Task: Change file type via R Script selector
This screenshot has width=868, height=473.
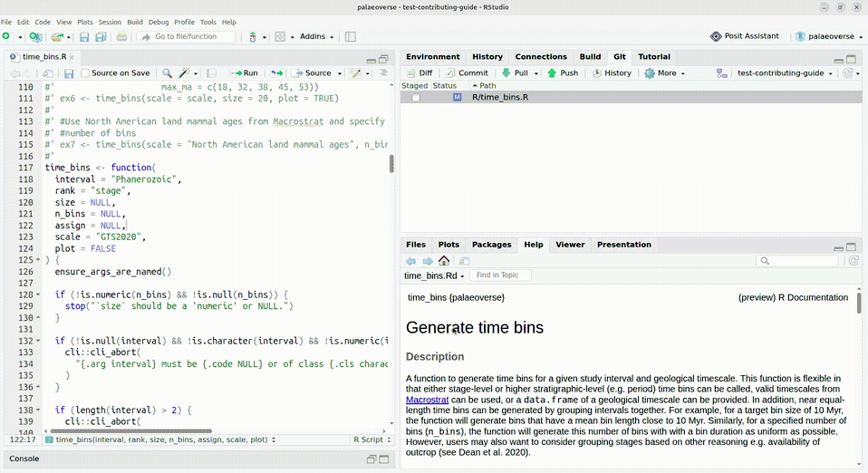Action: 372,439
